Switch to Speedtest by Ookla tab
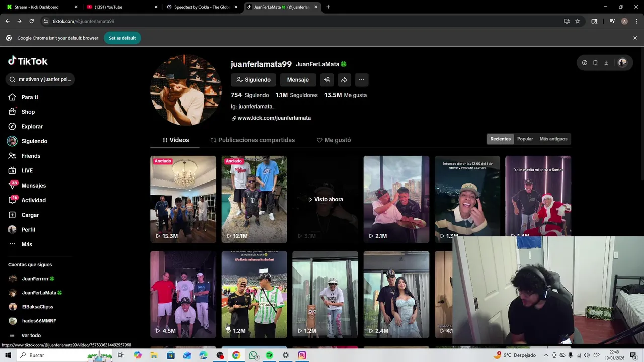 pos(201,7)
